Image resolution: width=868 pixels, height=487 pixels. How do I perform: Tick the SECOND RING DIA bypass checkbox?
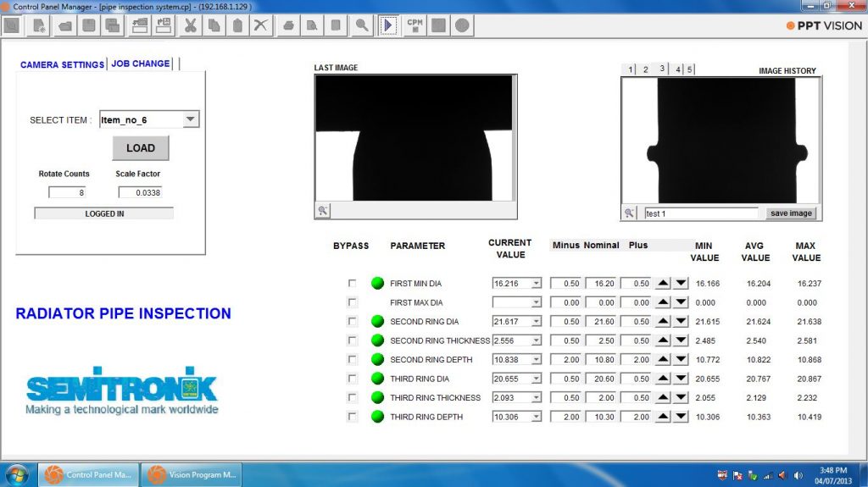pyautogui.click(x=353, y=322)
